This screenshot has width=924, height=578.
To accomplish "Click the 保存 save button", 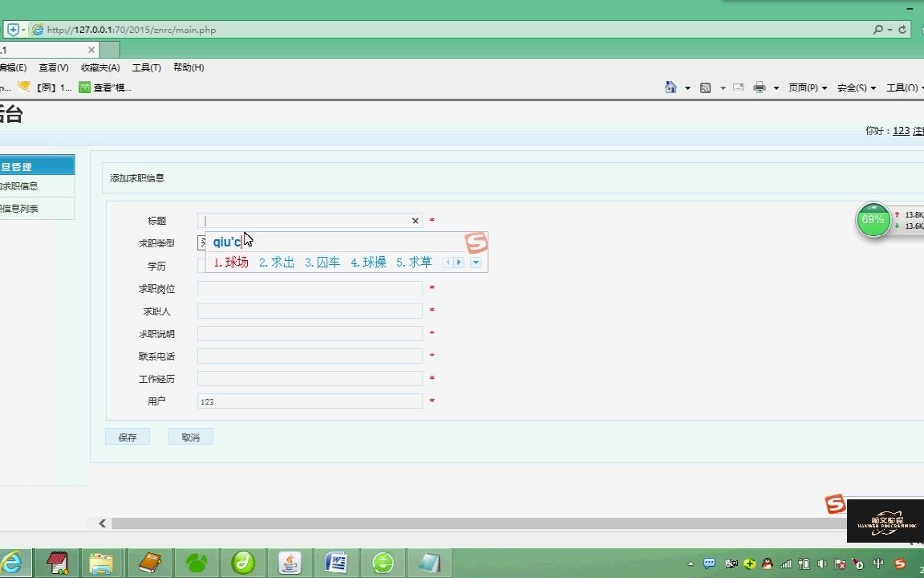I will click(128, 436).
